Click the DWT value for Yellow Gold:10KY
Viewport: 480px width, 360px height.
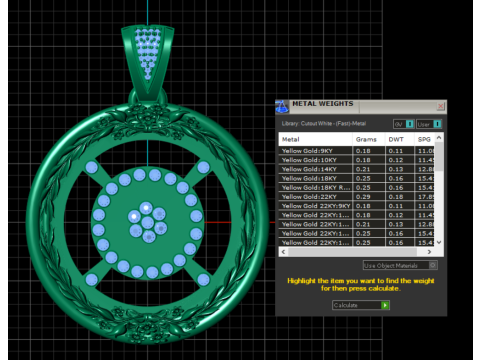point(400,160)
